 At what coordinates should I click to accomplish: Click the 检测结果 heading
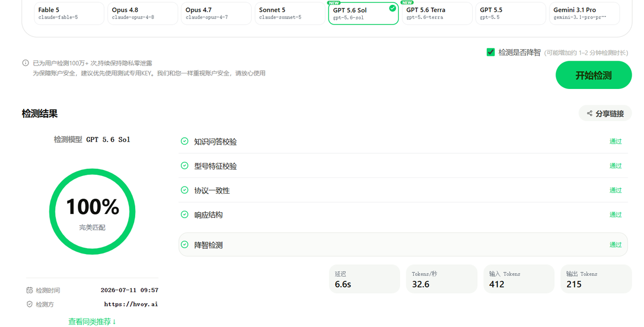[x=40, y=114]
